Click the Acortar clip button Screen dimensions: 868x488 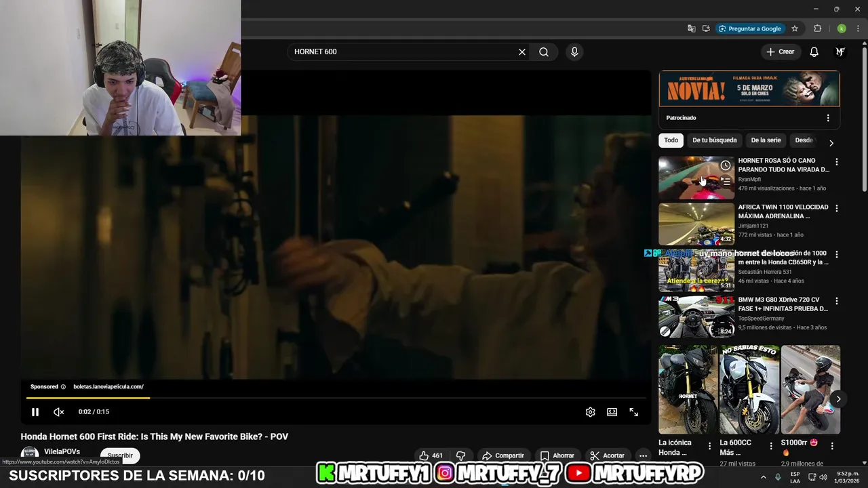608,455
